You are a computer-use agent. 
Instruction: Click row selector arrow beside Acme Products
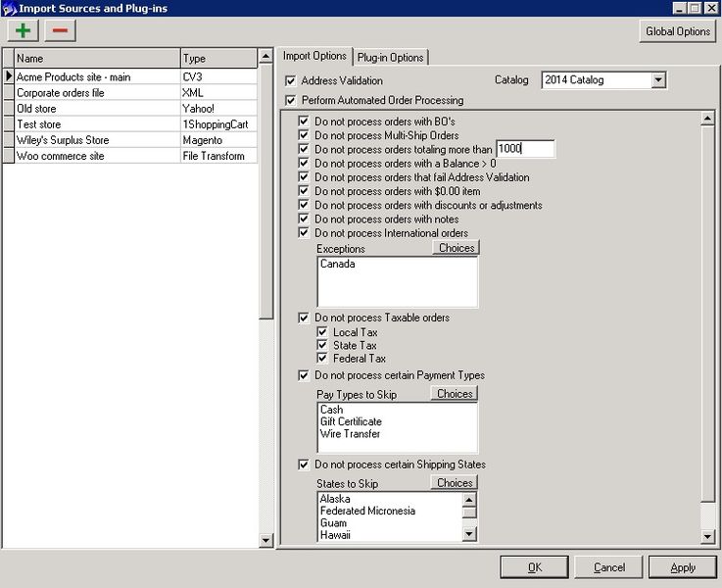click(9, 76)
